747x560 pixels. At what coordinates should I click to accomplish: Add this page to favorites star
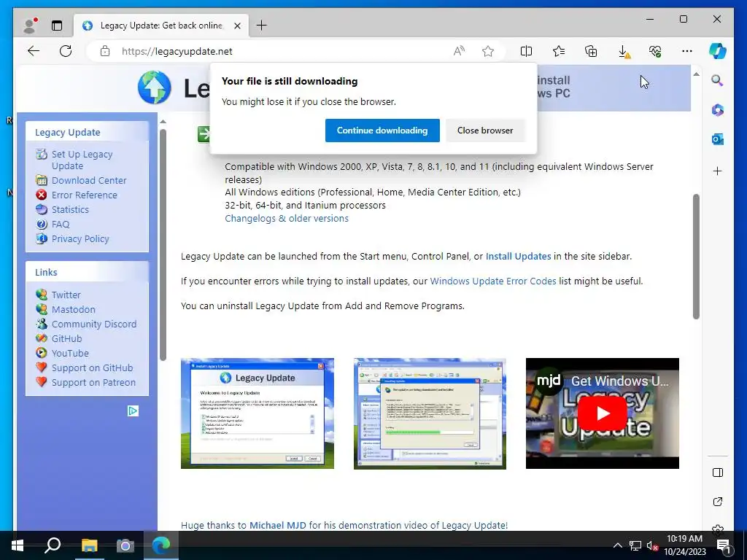pos(488,51)
